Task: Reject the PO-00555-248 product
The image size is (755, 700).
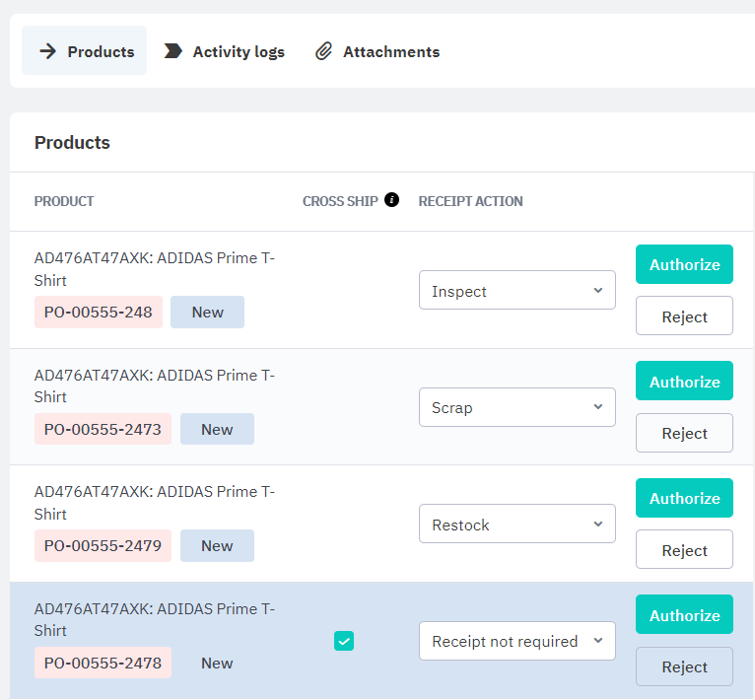Action: coord(684,316)
